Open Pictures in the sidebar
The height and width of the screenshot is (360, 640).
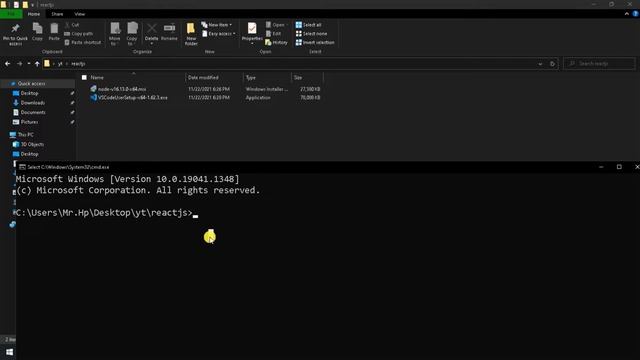tap(29, 122)
